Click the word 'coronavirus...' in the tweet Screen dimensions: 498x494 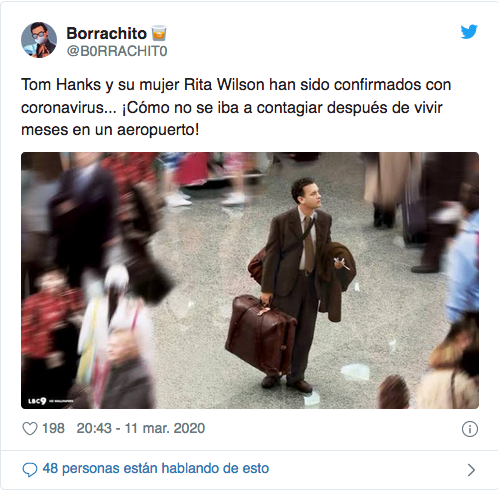(69, 108)
